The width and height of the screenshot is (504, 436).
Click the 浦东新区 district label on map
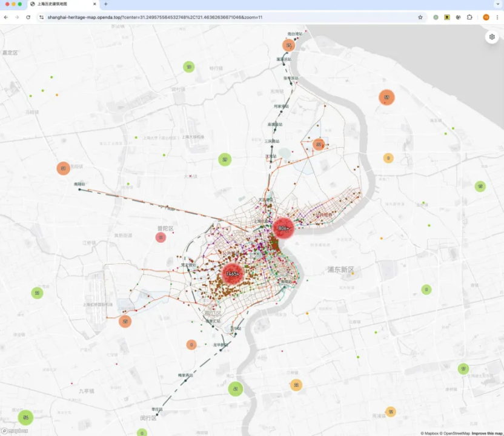click(x=340, y=269)
